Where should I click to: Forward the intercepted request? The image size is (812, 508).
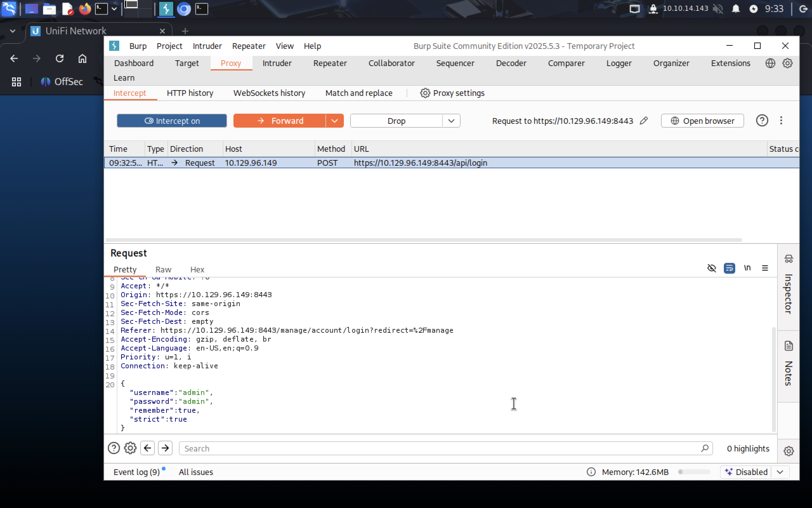279,121
